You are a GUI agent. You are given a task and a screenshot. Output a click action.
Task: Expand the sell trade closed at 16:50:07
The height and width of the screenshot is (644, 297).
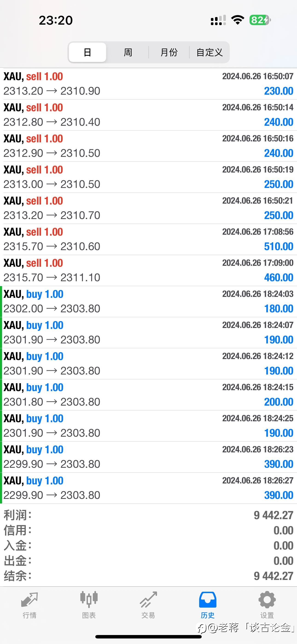pyautogui.click(x=148, y=84)
